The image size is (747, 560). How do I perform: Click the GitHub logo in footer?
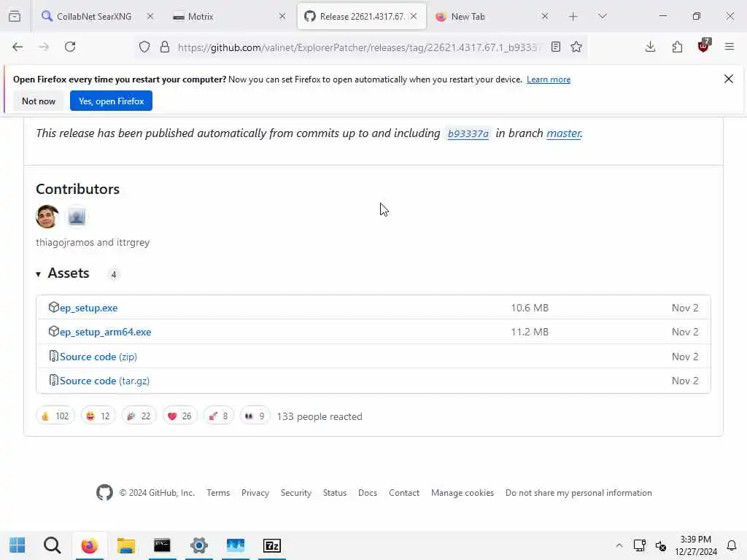[104, 492]
